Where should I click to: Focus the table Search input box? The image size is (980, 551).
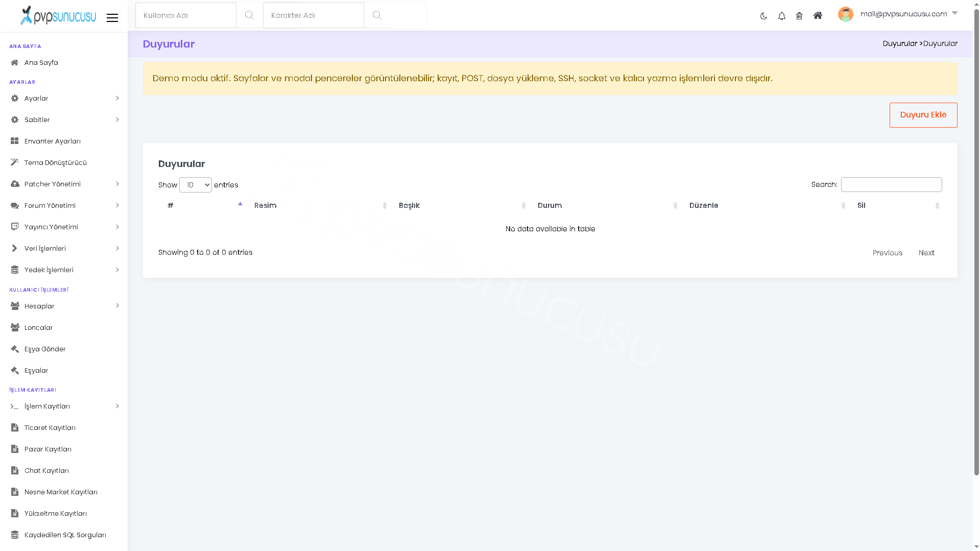point(892,184)
